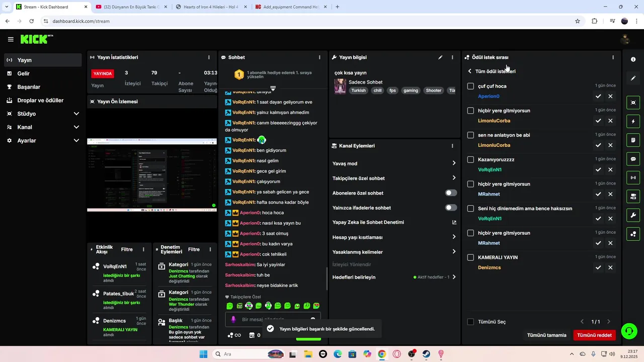Toggle the chat bubble widget icon in the right sidebar
This screenshot has height=362, width=644.
pos(633,159)
